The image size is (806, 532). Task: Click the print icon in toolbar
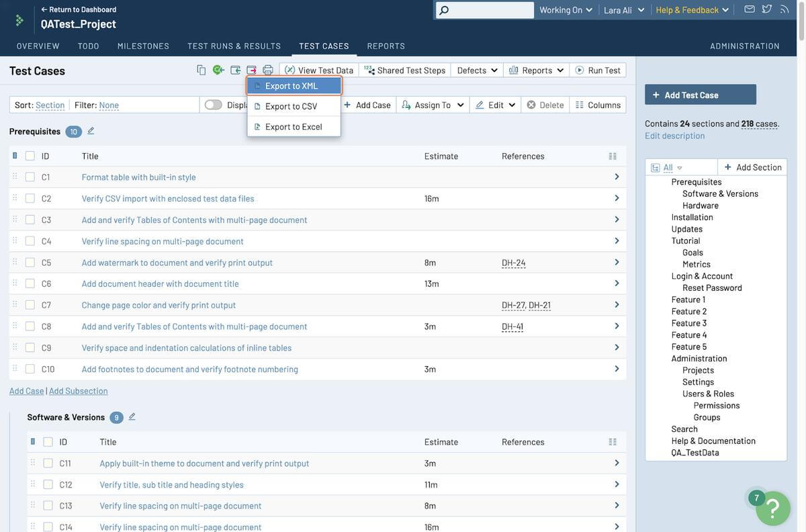[268, 70]
